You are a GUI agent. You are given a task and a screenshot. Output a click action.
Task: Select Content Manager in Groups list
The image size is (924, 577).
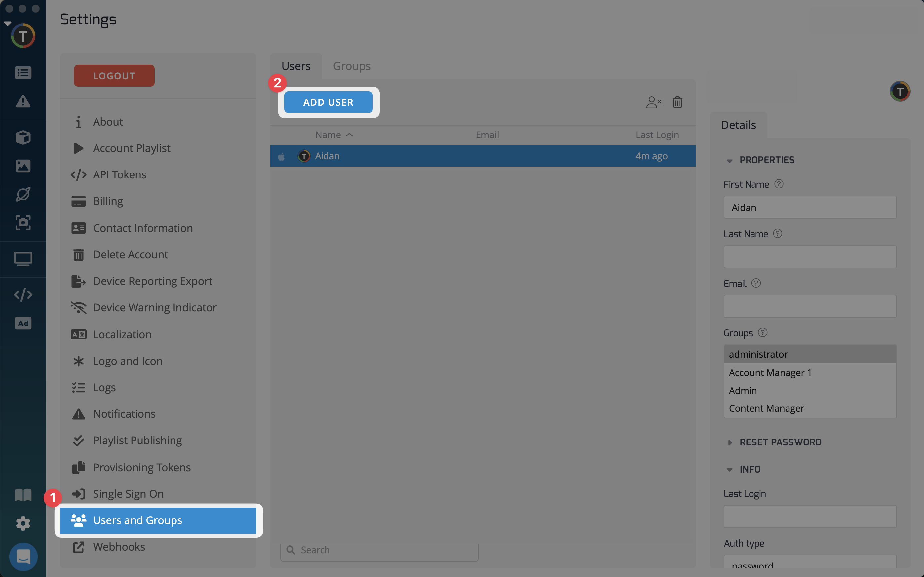tap(766, 408)
